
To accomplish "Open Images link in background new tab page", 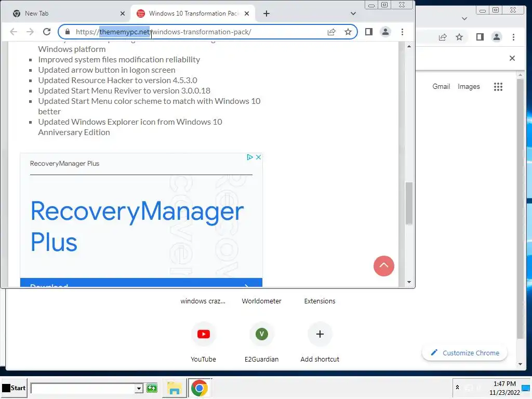I will (469, 87).
